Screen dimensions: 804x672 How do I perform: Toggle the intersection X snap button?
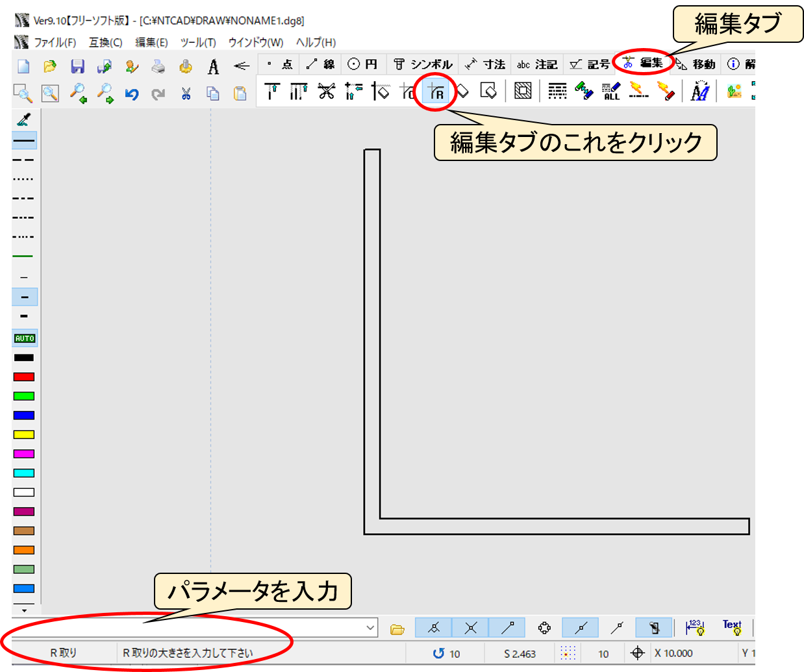tap(471, 627)
